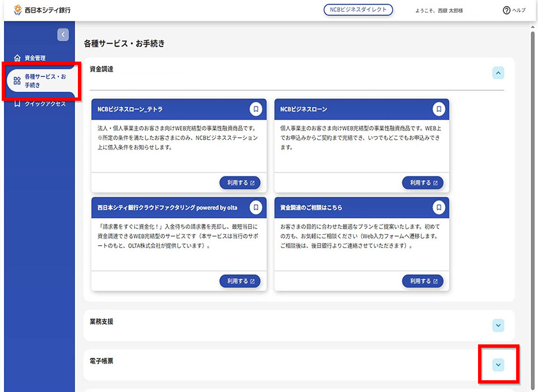This screenshot has width=538, height=392.
Task: Click the home icon beside 資金管理
Action: [17, 58]
